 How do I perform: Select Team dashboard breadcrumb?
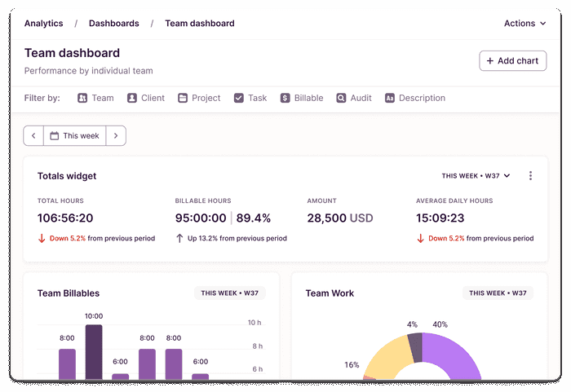coord(200,24)
